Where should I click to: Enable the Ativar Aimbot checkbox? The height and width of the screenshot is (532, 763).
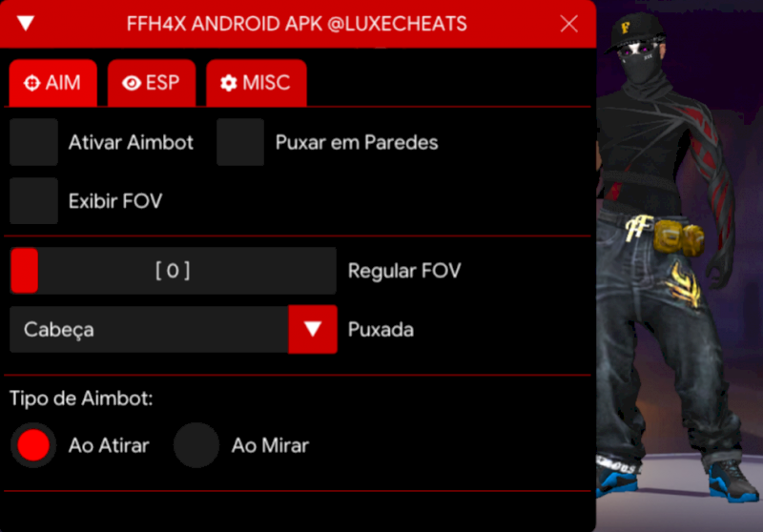pyautogui.click(x=34, y=142)
